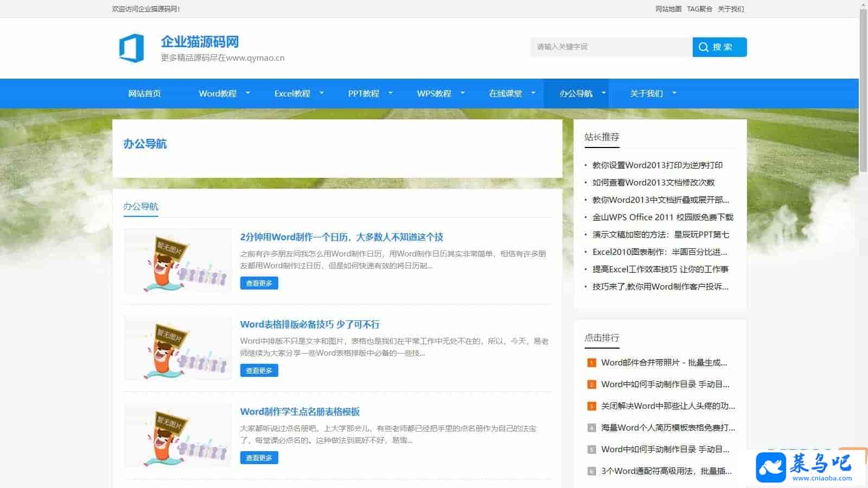This screenshot has width=868, height=488.
Task: Open thumbnail of the calendar article
Action: (178, 261)
